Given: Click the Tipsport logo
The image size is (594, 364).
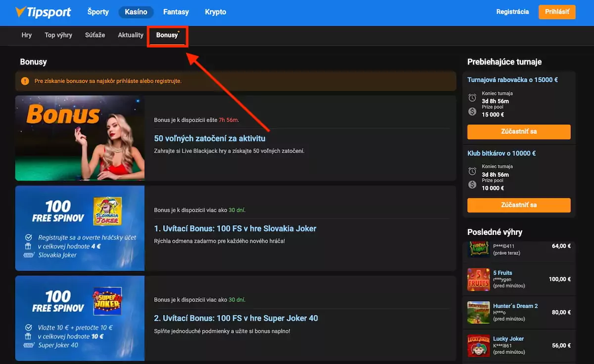Looking at the screenshot, I should tap(44, 12).
